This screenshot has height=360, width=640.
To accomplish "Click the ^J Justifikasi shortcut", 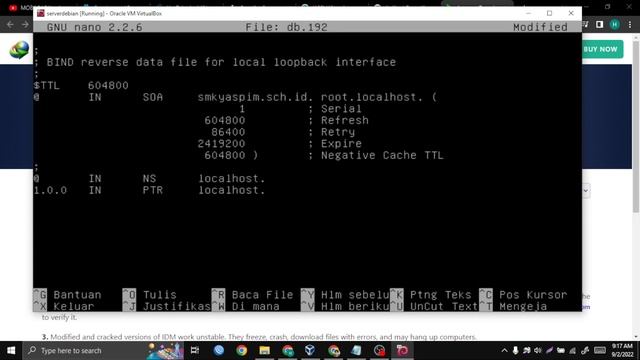I will 167,306.
